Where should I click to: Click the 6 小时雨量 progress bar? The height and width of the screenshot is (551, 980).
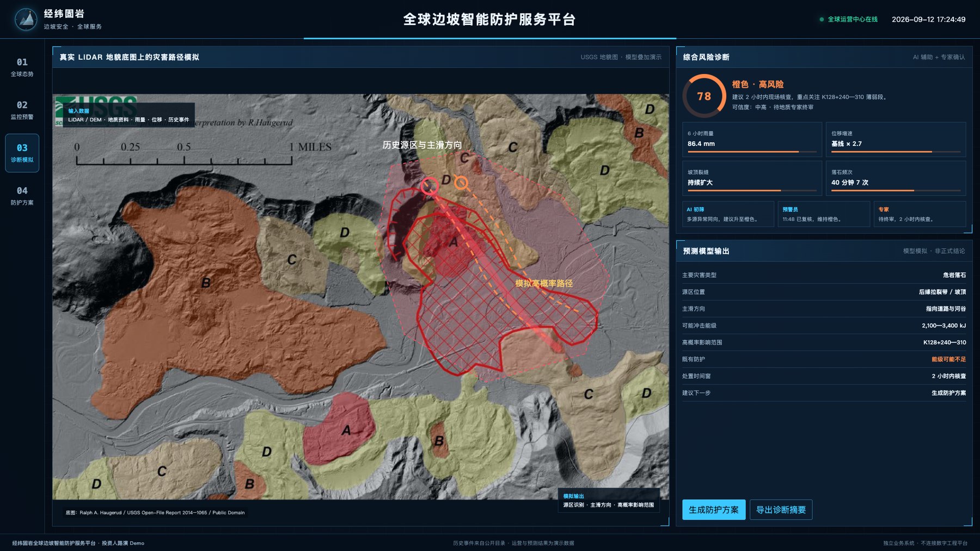tap(752, 151)
